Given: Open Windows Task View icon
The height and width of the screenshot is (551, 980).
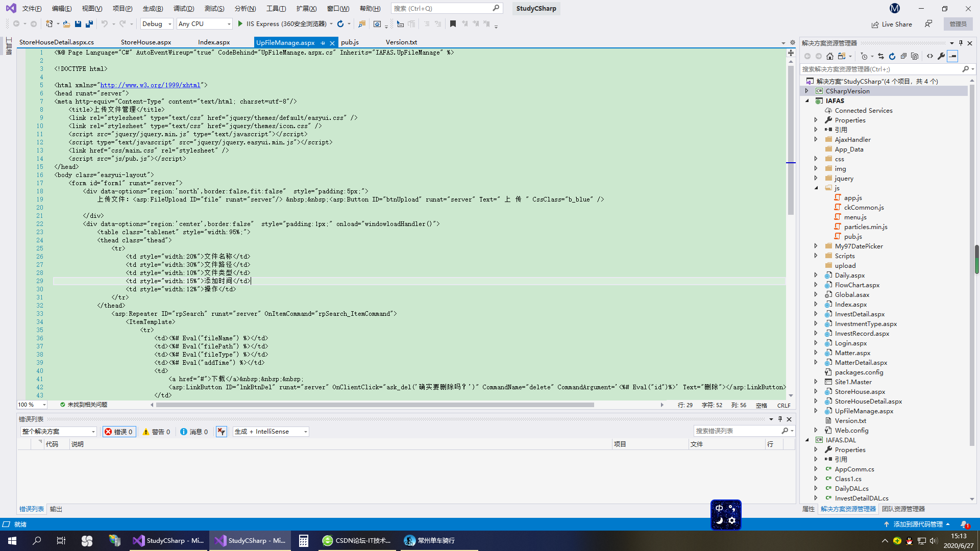Looking at the screenshot, I should pyautogui.click(x=61, y=540).
